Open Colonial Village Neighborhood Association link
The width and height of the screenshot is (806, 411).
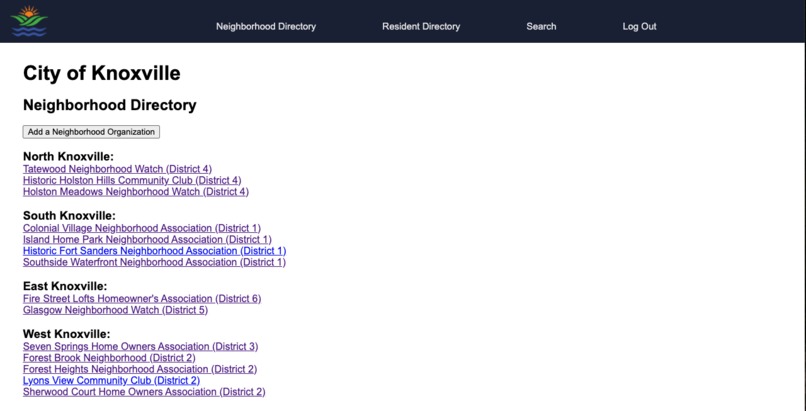[x=142, y=228]
